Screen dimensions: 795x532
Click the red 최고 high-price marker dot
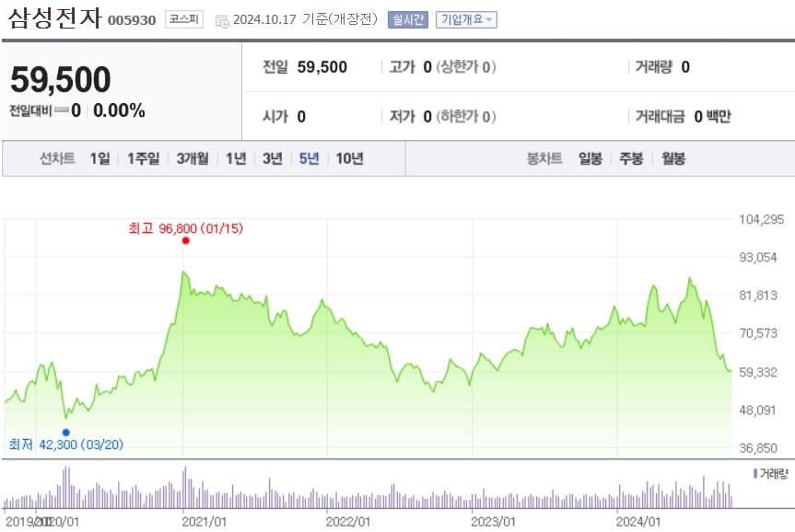(x=185, y=240)
